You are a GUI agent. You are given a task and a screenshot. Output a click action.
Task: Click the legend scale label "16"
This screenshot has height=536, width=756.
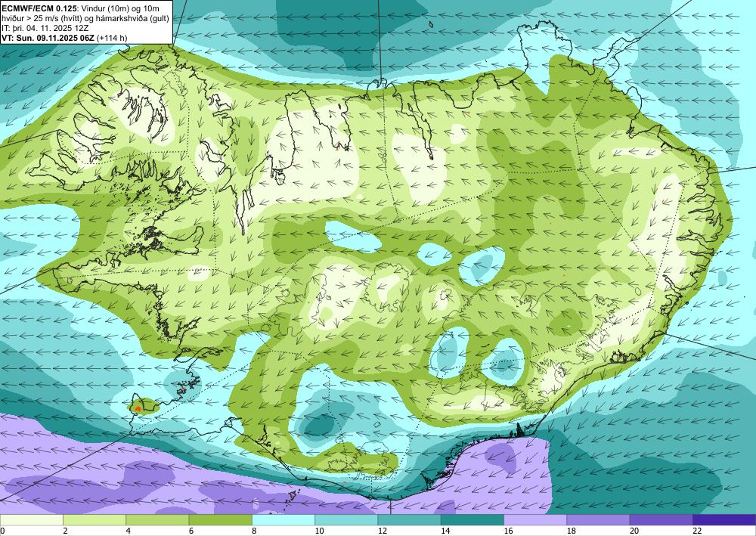508,531
